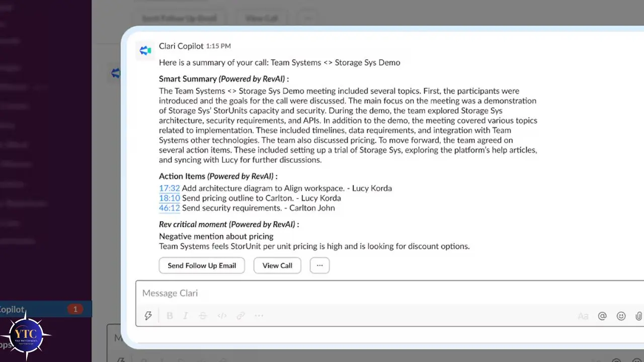Attach a file with the paperclip icon
Image resolution: width=644 pixels, height=362 pixels.
coord(638,316)
